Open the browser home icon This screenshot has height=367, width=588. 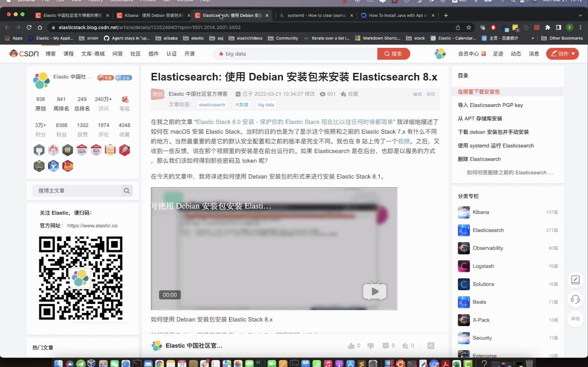pyautogui.click(x=40, y=27)
